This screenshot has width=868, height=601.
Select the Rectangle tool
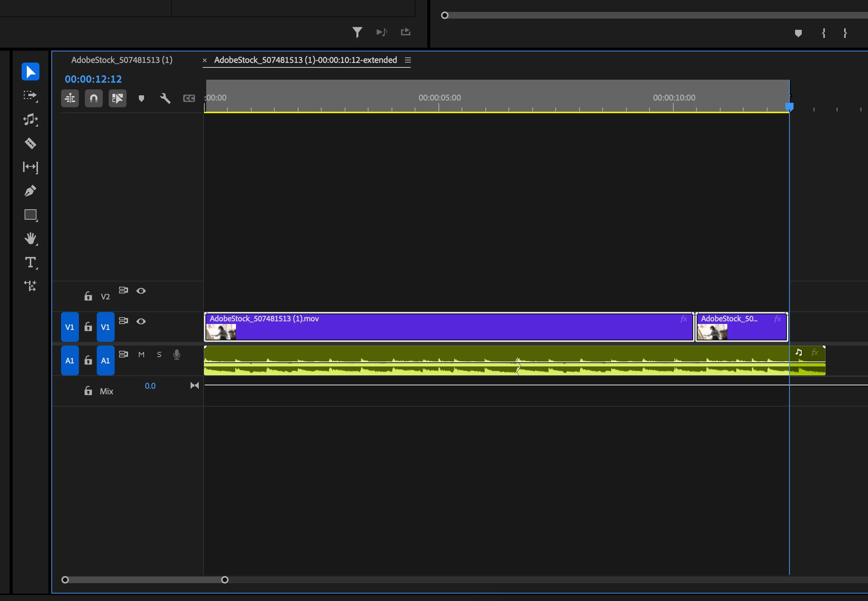pos(30,214)
